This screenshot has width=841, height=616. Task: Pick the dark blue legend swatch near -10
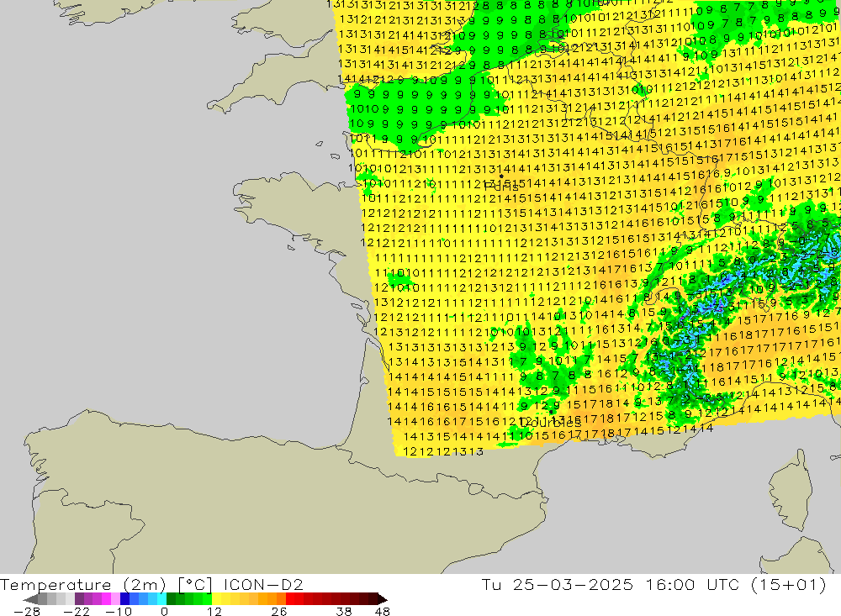124,599
